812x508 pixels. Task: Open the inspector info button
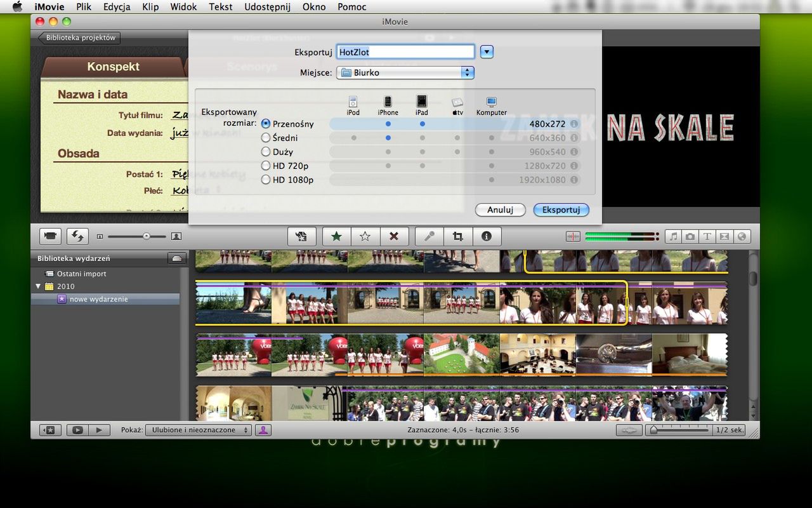[487, 236]
